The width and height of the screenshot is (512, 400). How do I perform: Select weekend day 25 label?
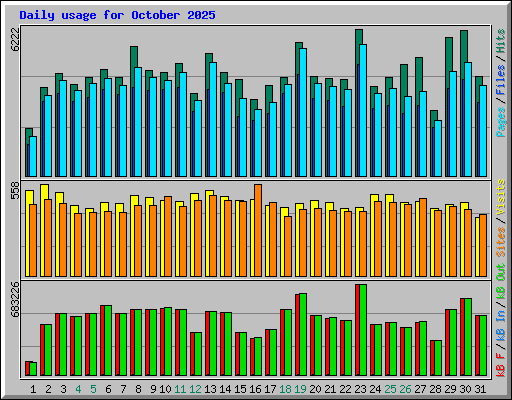(x=390, y=389)
